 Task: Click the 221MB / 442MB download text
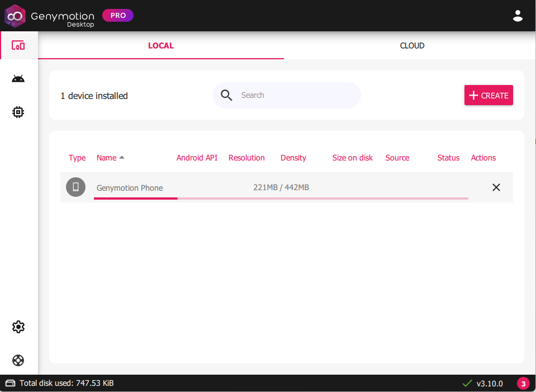point(281,187)
